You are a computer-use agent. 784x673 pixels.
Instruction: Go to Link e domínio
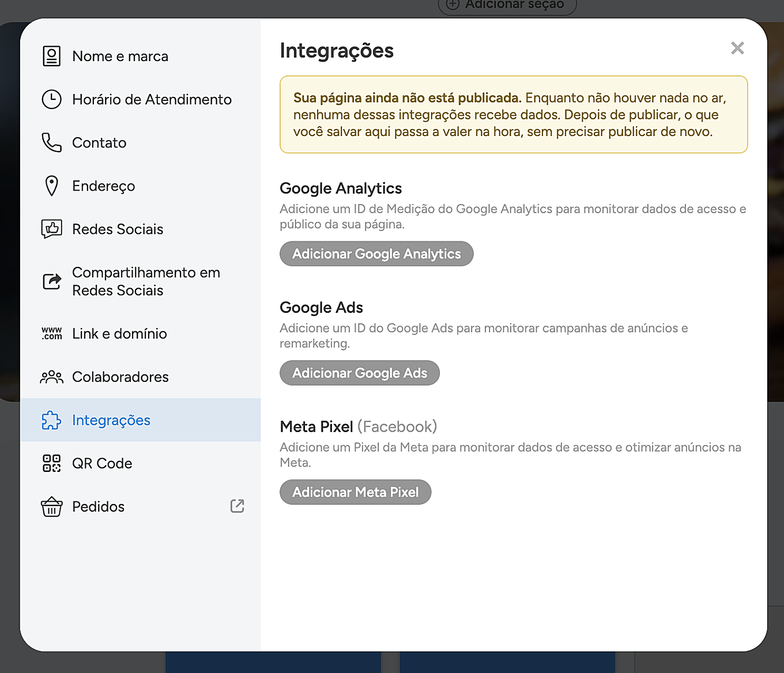[x=140, y=333]
